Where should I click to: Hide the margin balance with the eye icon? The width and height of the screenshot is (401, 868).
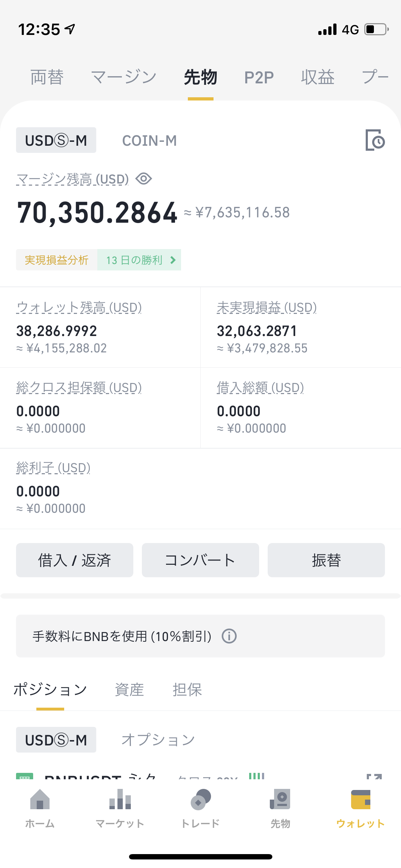(144, 179)
